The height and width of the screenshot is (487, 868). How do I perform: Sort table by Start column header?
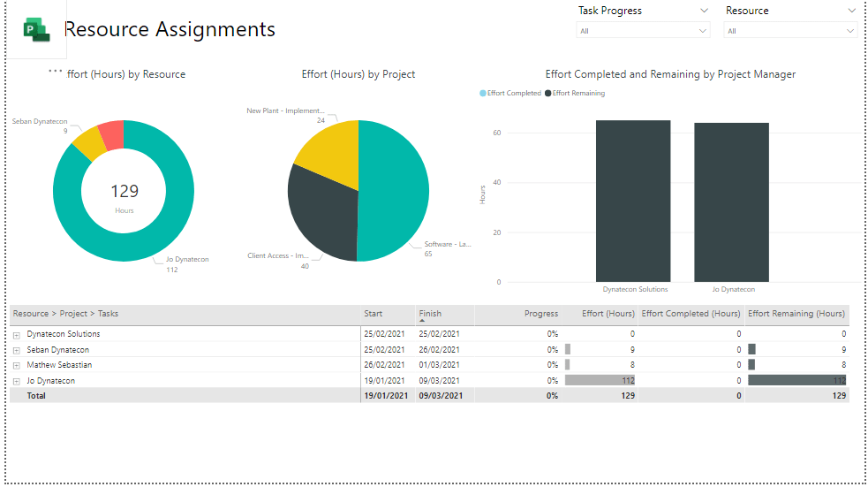click(x=373, y=314)
